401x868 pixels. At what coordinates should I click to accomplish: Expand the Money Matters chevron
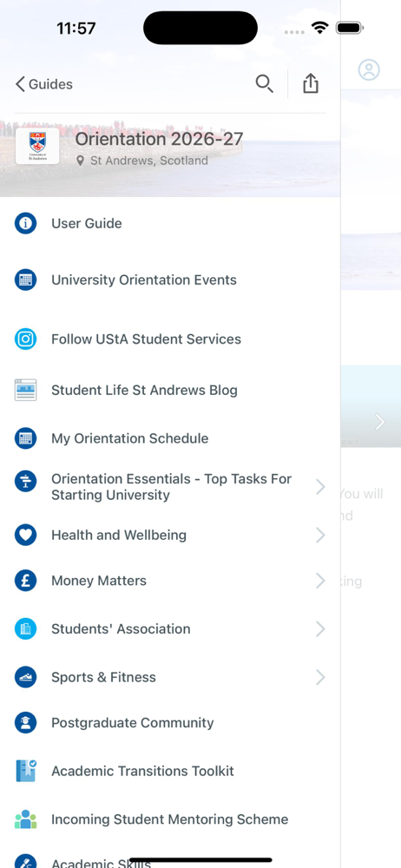pyautogui.click(x=320, y=581)
